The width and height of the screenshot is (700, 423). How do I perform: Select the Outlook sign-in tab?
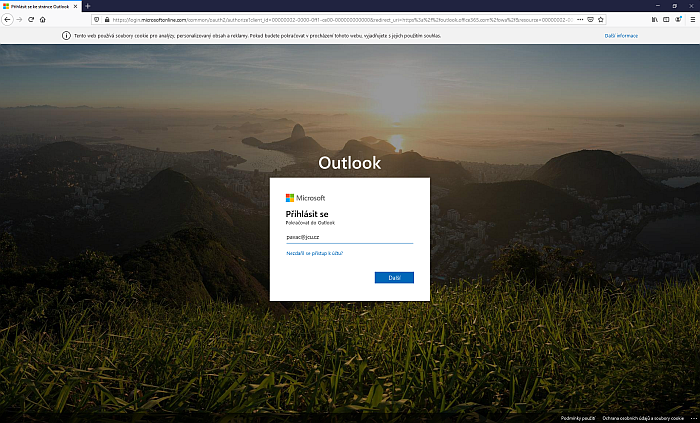coord(41,6)
